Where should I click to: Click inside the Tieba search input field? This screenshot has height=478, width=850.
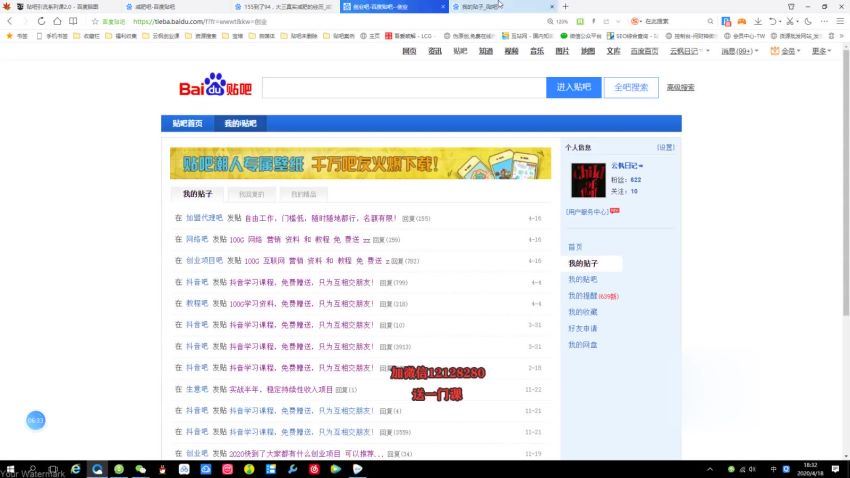404,87
